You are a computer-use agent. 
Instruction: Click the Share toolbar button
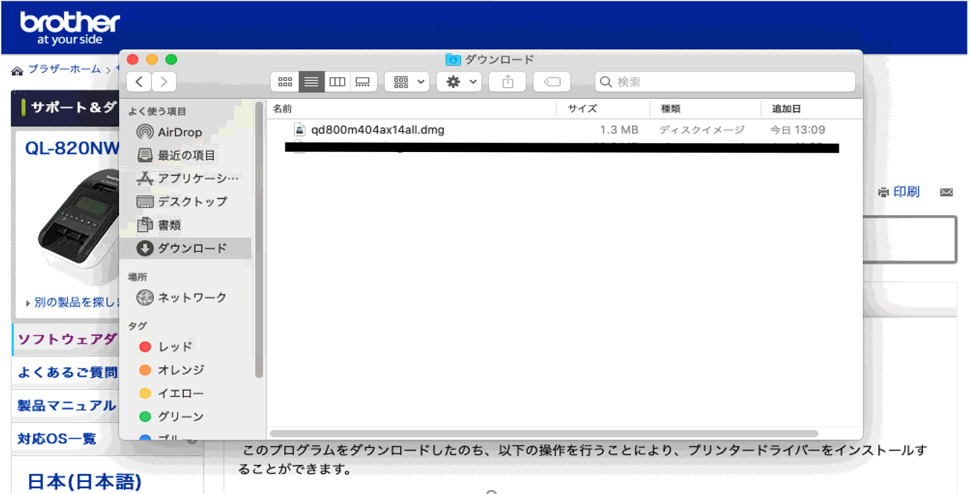click(x=507, y=82)
